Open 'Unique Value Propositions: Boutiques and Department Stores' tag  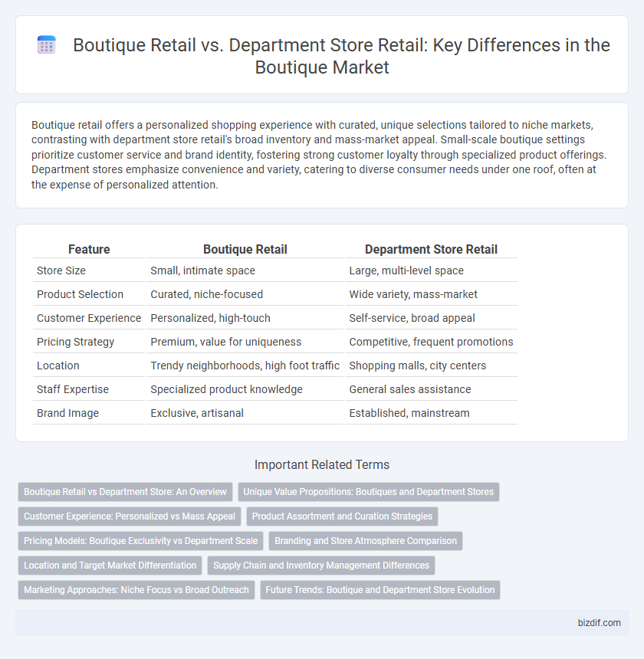[368, 492]
